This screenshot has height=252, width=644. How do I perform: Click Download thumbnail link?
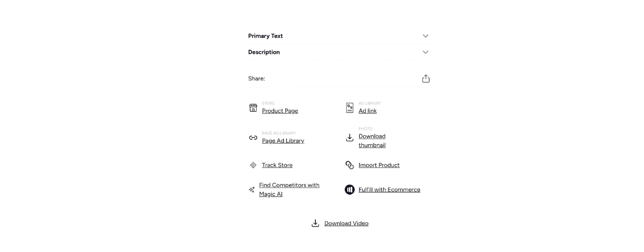pos(372,141)
